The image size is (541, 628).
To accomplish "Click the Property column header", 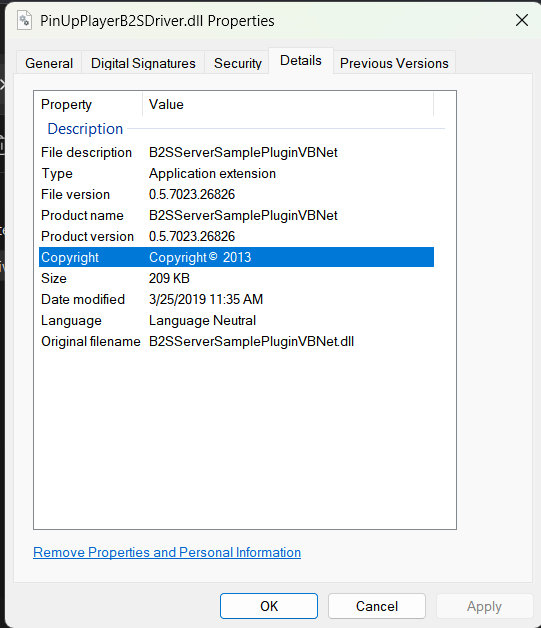I will [x=88, y=105].
